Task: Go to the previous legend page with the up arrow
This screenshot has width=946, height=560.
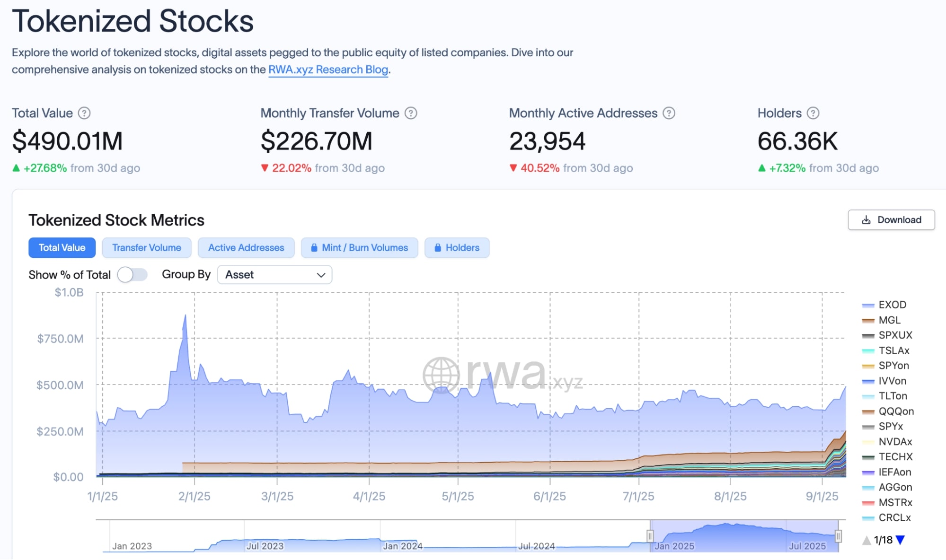Action: tap(866, 540)
